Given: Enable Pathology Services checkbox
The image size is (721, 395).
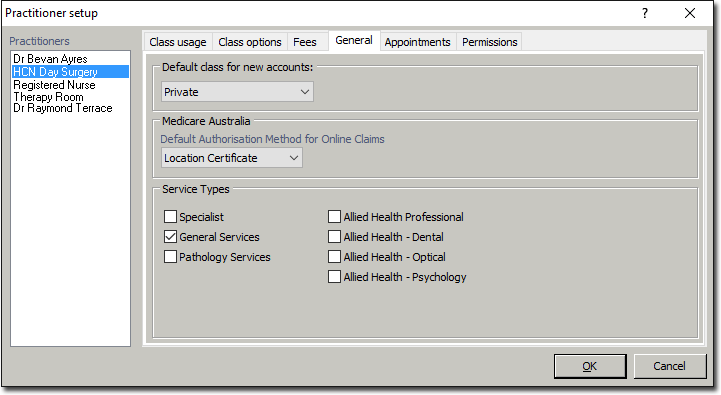Looking at the screenshot, I should tap(171, 257).
